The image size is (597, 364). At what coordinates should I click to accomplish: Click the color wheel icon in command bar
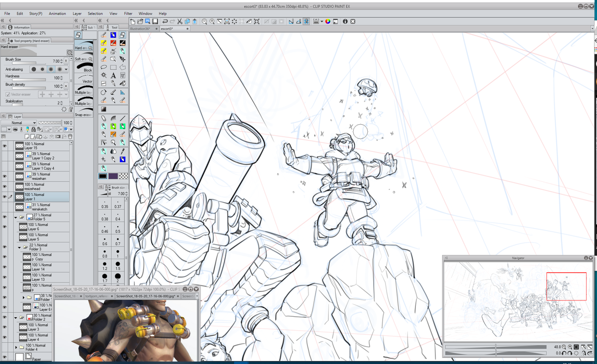point(328,21)
